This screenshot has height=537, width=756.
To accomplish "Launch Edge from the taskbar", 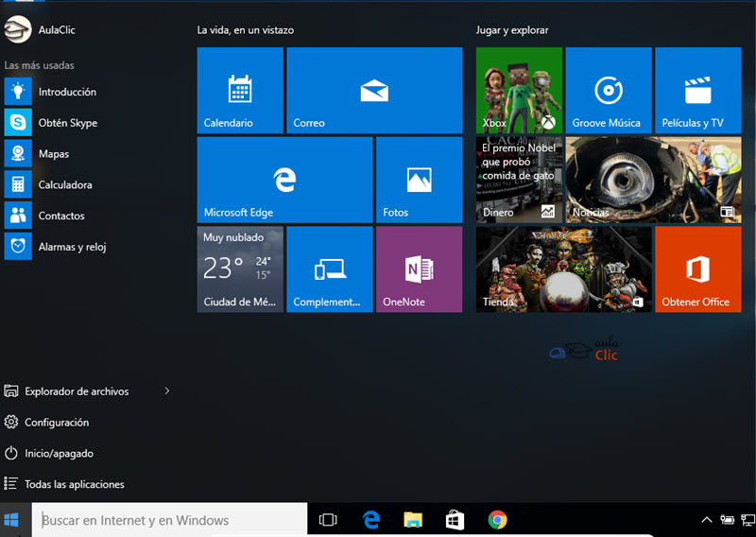I will 370,520.
